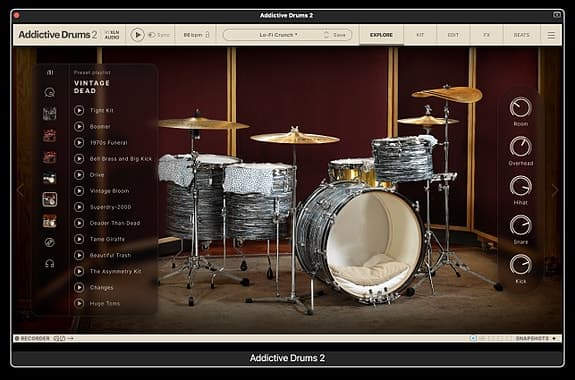The image size is (575, 380).
Task: Switch to the KIT tab
Action: pyautogui.click(x=420, y=35)
